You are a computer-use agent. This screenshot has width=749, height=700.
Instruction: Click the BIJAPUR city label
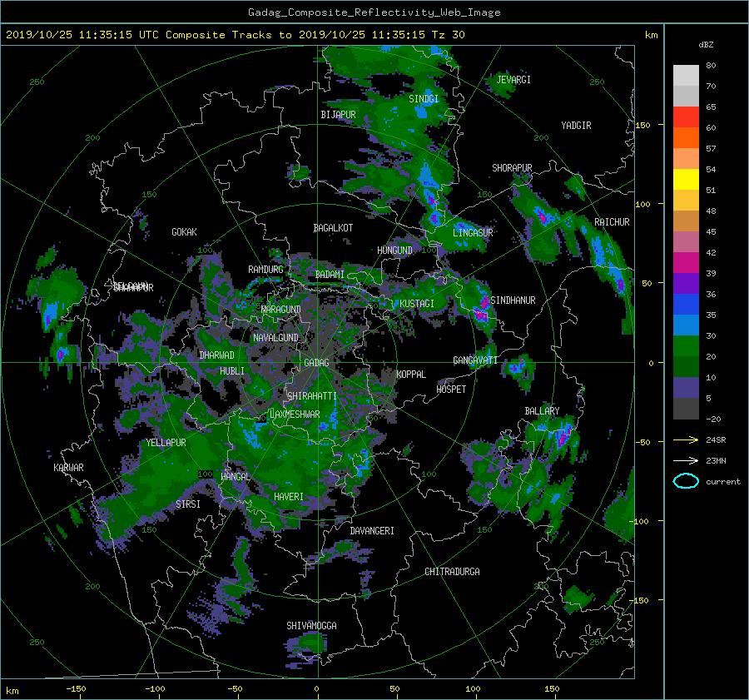coord(338,115)
